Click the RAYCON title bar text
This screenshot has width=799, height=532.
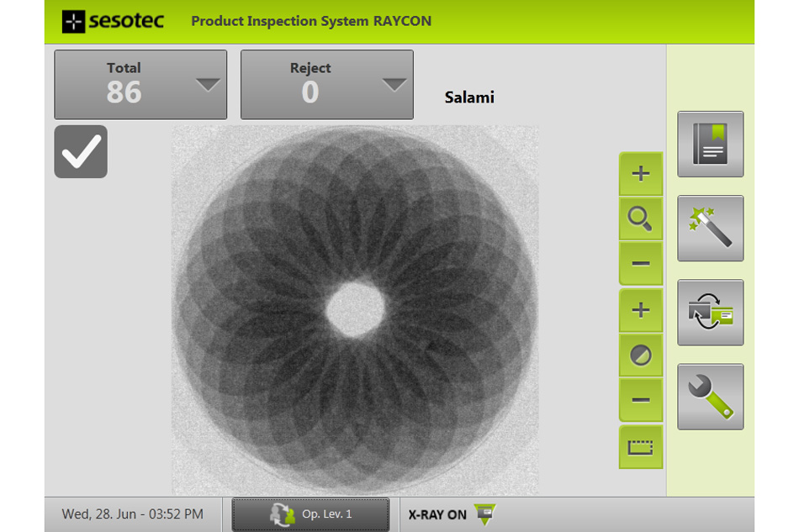click(311, 21)
